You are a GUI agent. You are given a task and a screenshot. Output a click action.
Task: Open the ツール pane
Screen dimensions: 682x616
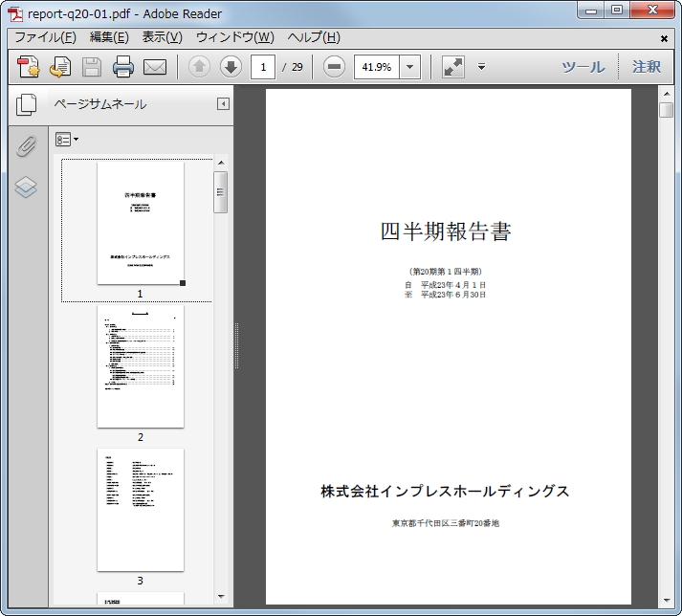pyautogui.click(x=583, y=67)
